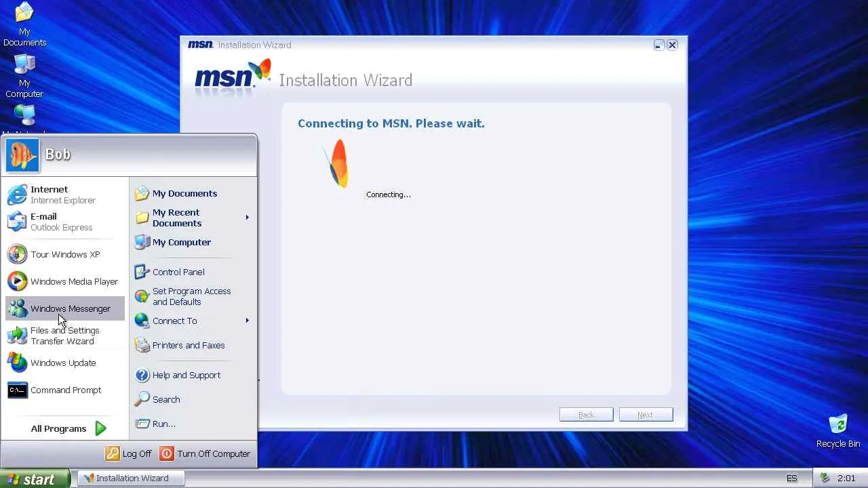This screenshot has width=868, height=488.
Task: Minimize the MSN Installation Wizard window
Action: click(x=658, y=45)
